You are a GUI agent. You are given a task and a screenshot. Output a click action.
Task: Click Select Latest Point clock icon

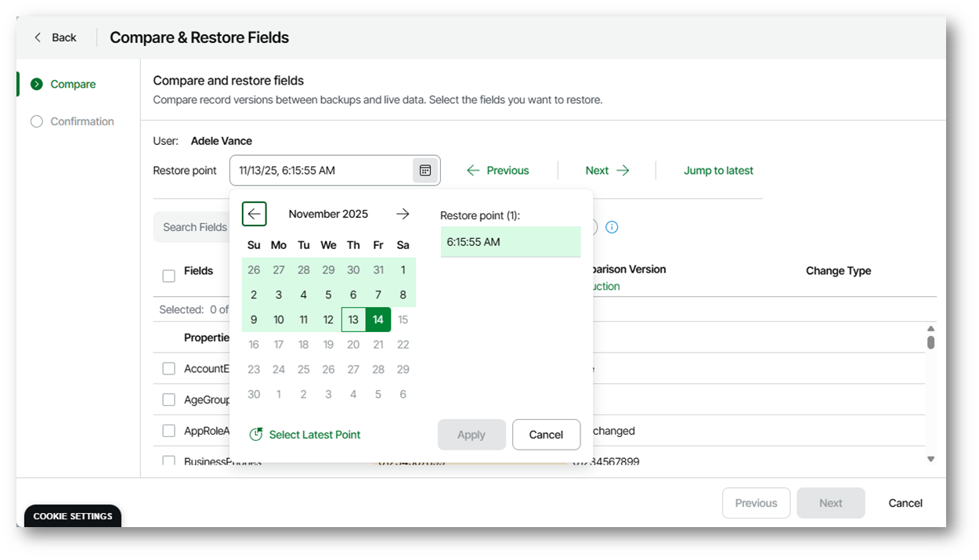pyautogui.click(x=255, y=435)
